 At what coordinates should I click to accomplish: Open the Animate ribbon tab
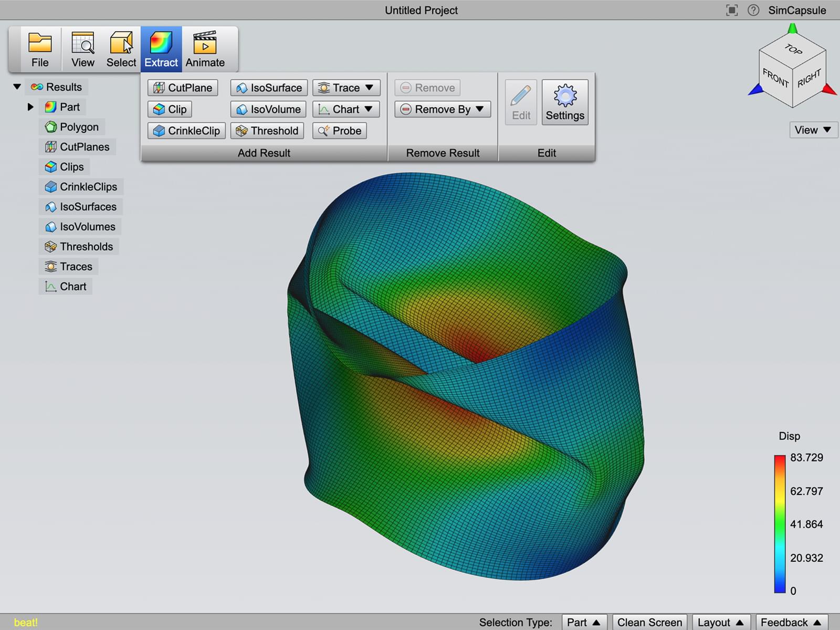coord(205,49)
